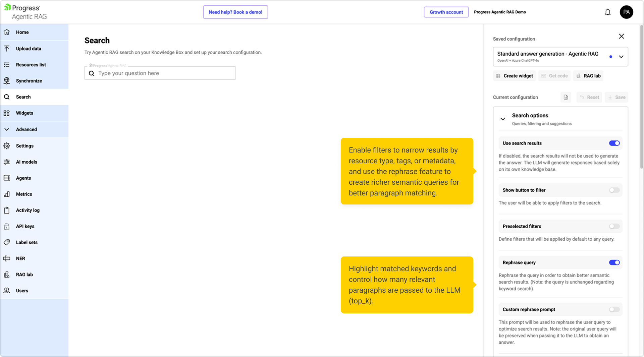Click the Label sets tag icon
644x357 pixels.
[7, 242]
